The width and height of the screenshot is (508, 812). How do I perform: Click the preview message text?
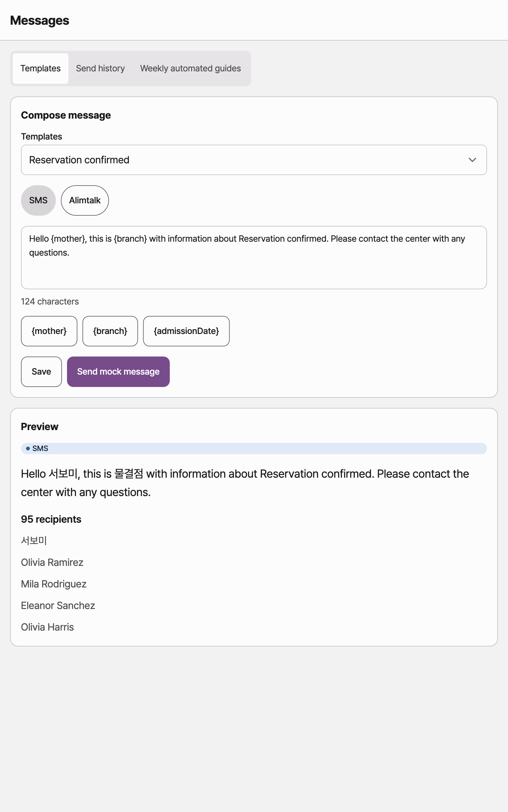point(245,483)
